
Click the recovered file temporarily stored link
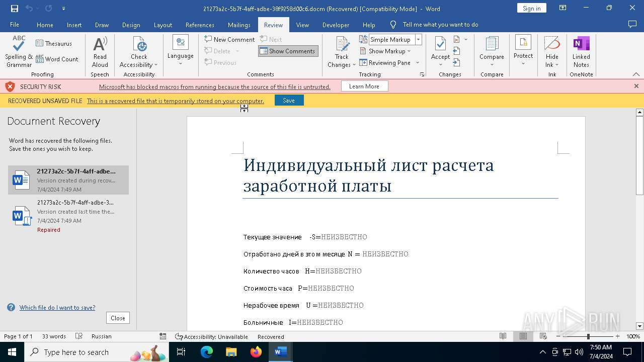176,101
